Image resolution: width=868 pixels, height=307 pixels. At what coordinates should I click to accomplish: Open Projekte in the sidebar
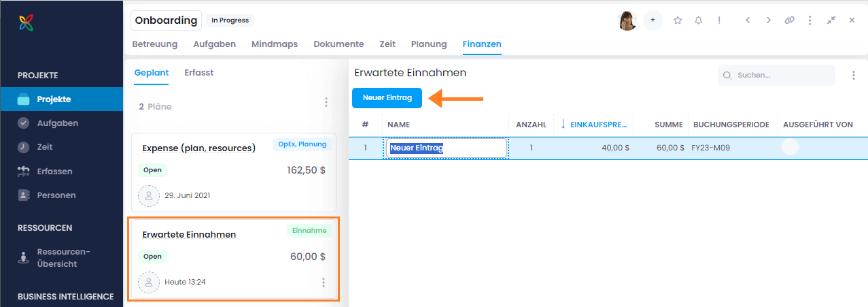coord(54,99)
